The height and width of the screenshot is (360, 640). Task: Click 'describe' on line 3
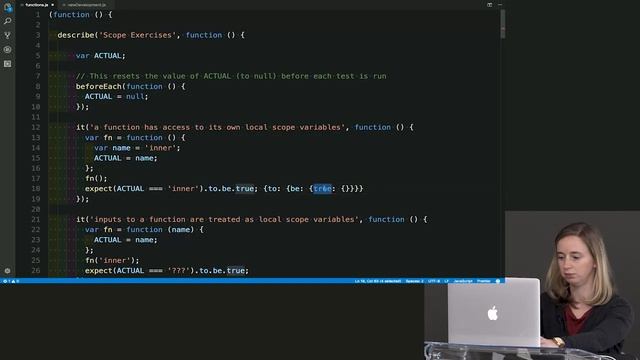point(76,35)
